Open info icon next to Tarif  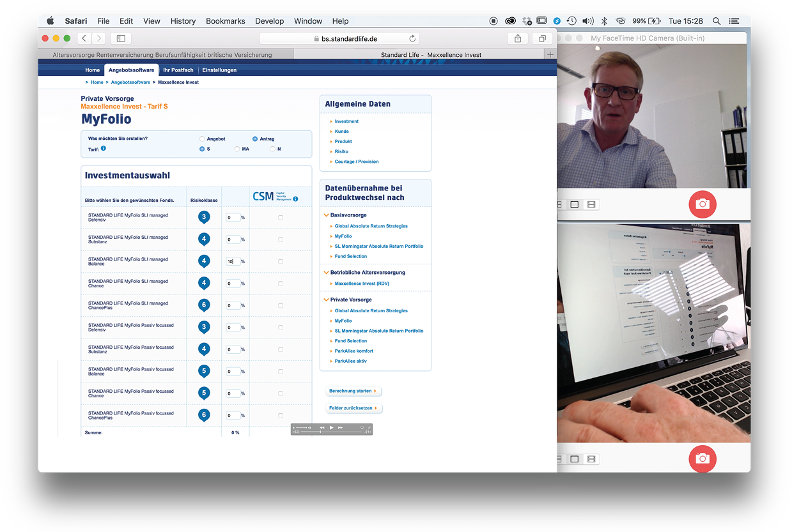click(x=104, y=148)
